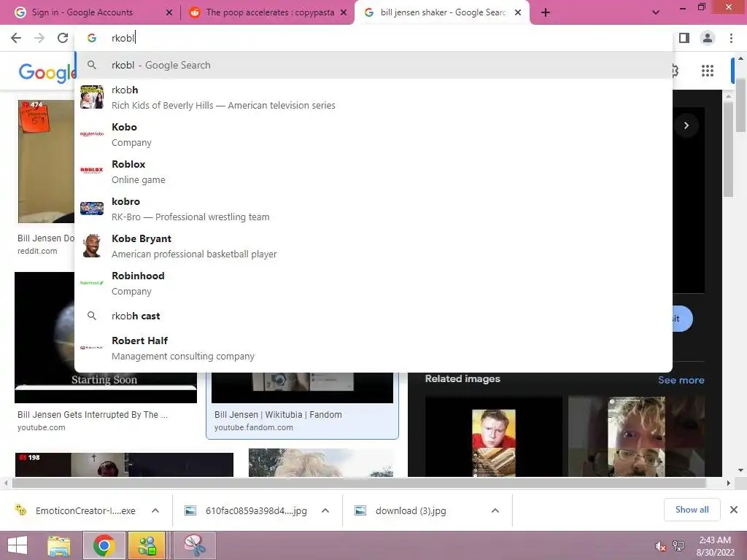Click the results panel vertical scrollbar
The image size is (747, 560).
[728, 149]
